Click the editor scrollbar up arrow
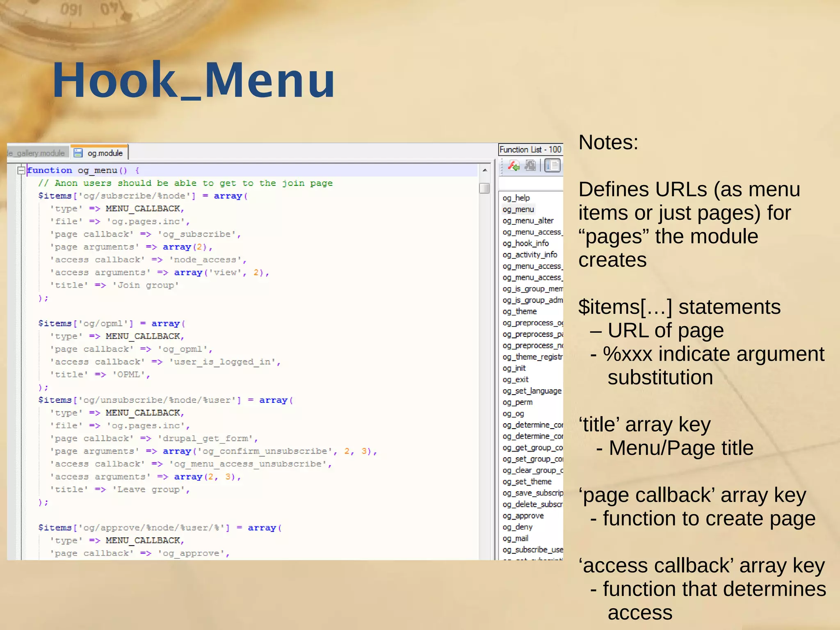This screenshot has height=630, width=840. pyautogui.click(x=484, y=170)
